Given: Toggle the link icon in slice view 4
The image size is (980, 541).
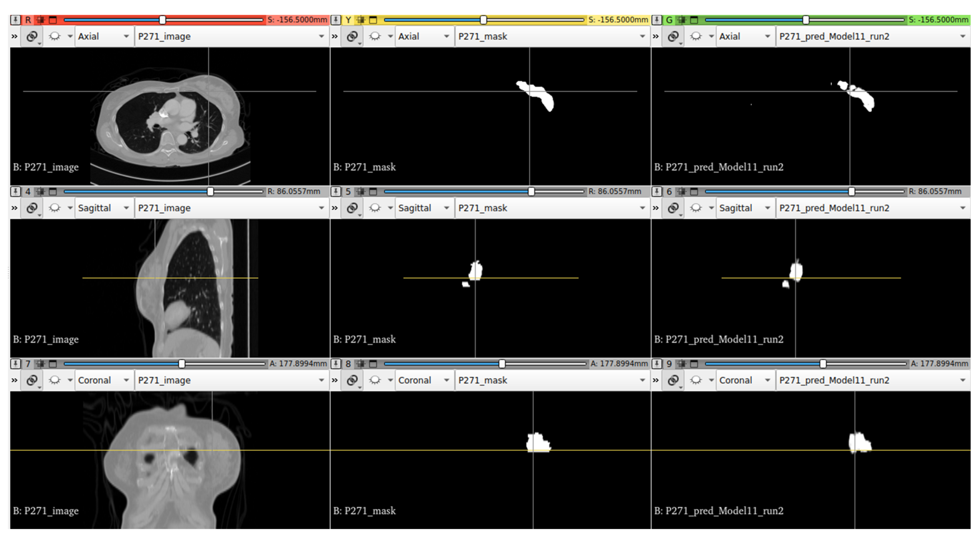Looking at the screenshot, I should point(32,208).
